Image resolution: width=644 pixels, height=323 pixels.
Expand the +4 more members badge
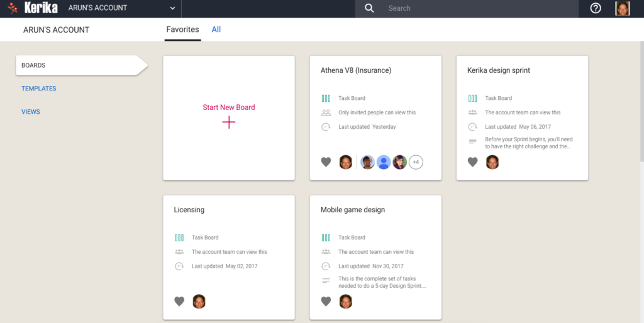click(416, 162)
